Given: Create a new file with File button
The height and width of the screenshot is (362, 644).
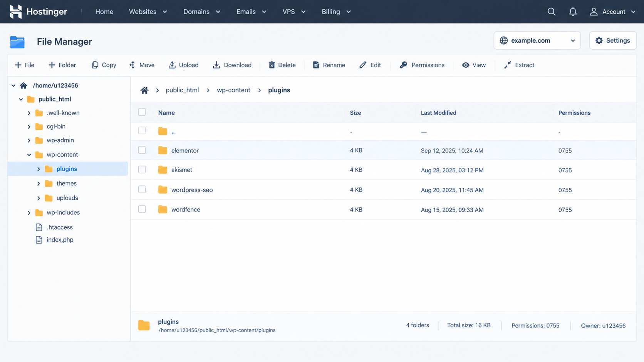Looking at the screenshot, I should click(x=25, y=65).
